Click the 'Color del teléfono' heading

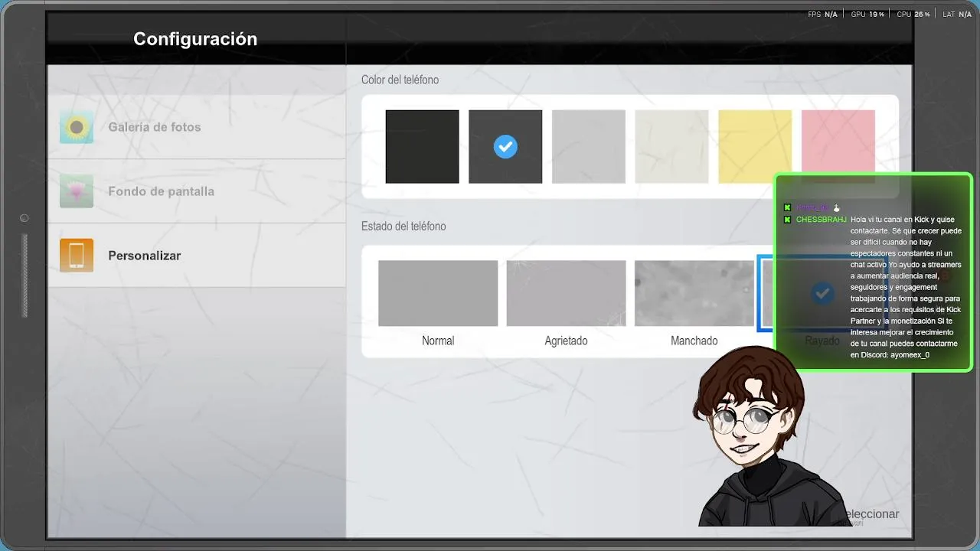(400, 80)
